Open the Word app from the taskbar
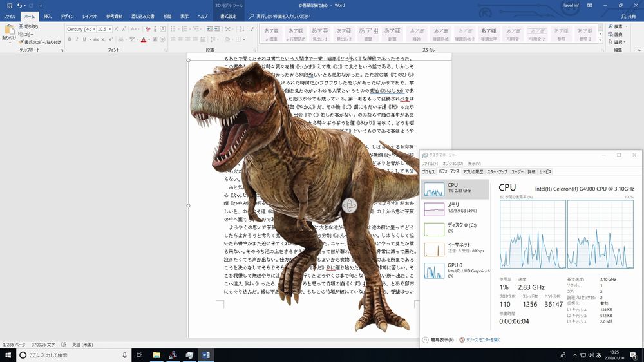This screenshot has height=362, width=644. pyautogui.click(x=206, y=355)
